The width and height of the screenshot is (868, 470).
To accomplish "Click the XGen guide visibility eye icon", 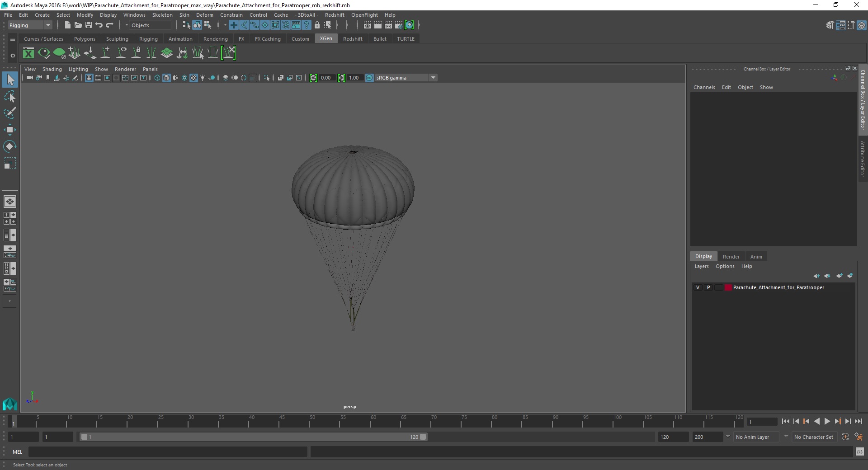I will 121,53.
